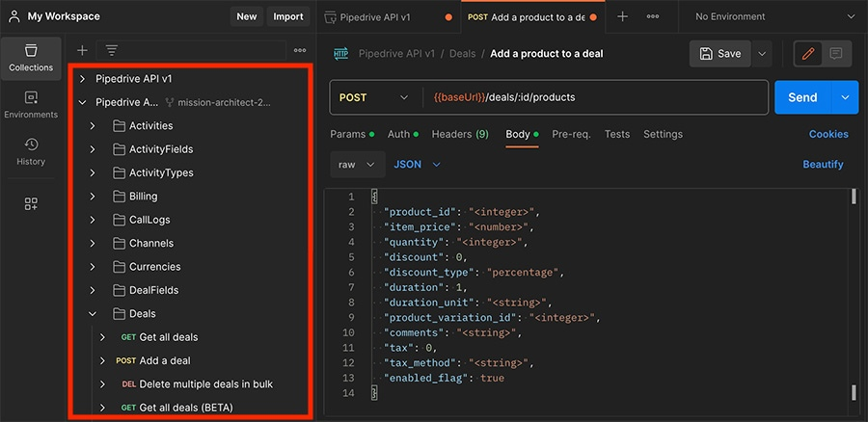Click Beautify to format JSON
The image size is (868, 422).
(824, 164)
